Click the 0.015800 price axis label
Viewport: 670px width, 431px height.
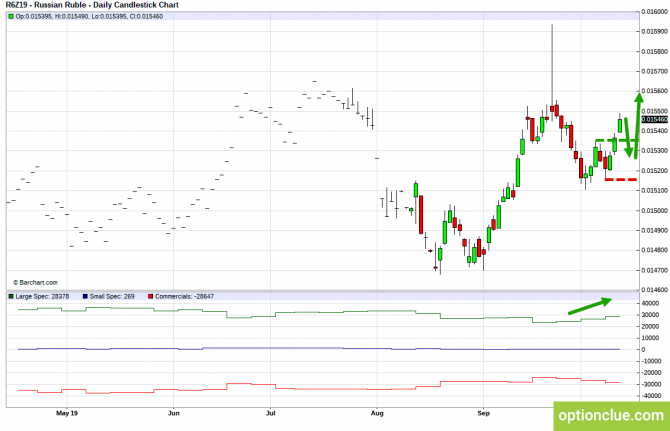(x=654, y=52)
